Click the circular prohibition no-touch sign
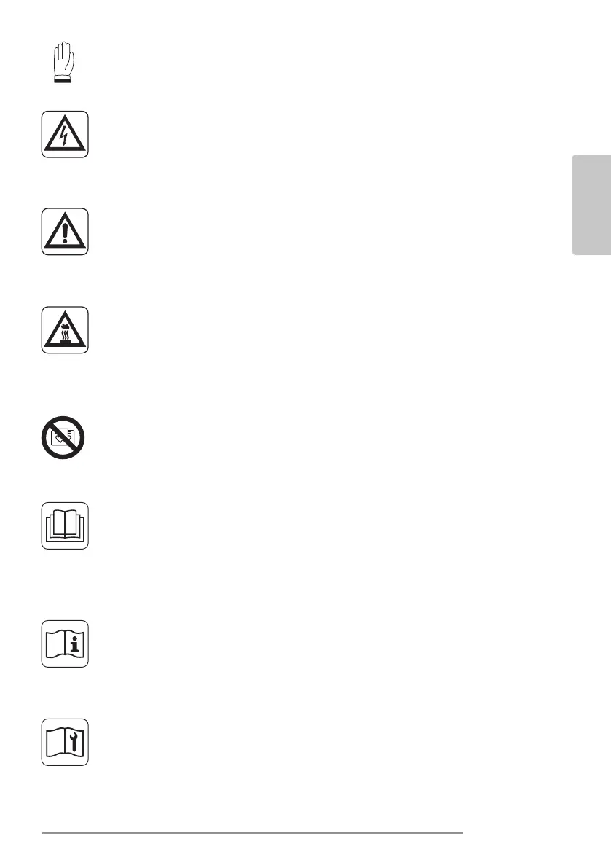This screenshot has height=868, width=611. 63,437
